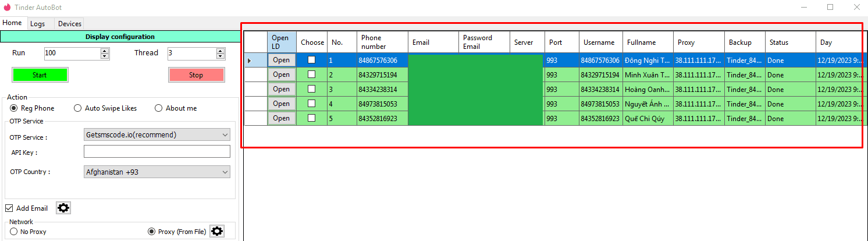
Task: Click the Backup column header
Action: [x=745, y=42]
